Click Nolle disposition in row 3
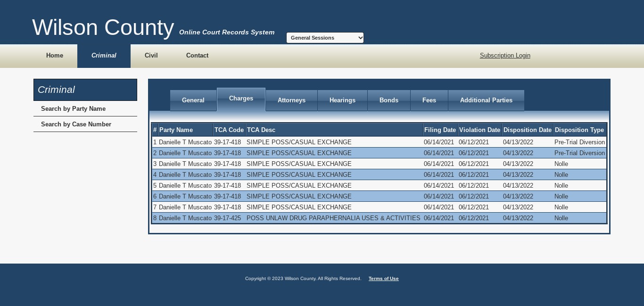Image resolution: width=644 pixels, height=306 pixels. pos(561,164)
